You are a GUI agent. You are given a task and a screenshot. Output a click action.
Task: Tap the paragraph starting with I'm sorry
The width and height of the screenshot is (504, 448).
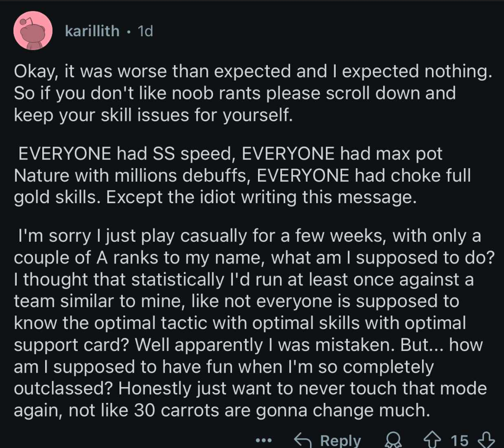coord(254,323)
